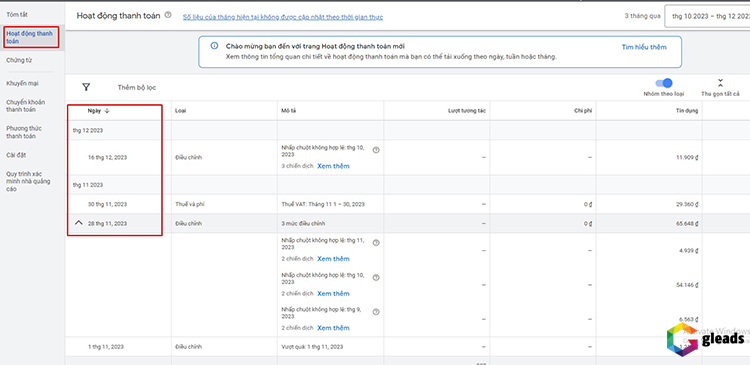
Task: Click help icon next to Hoạt động thanh toán title
Action: point(168,15)
